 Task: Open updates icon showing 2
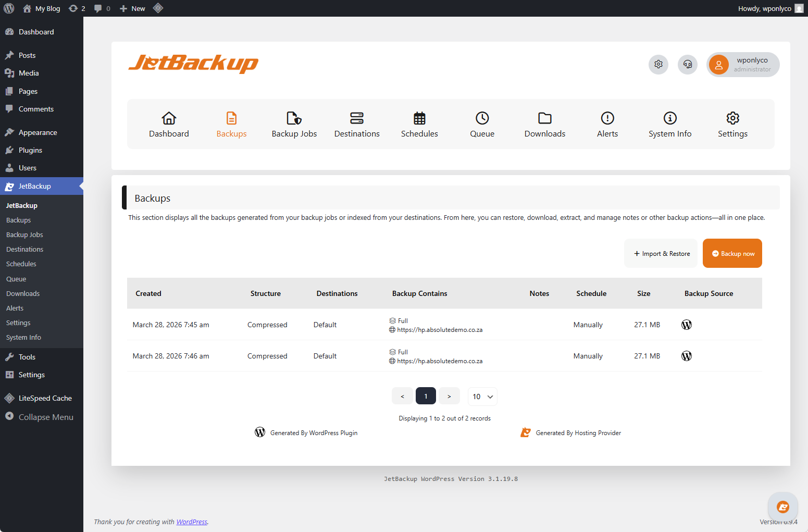click(77, 8)
